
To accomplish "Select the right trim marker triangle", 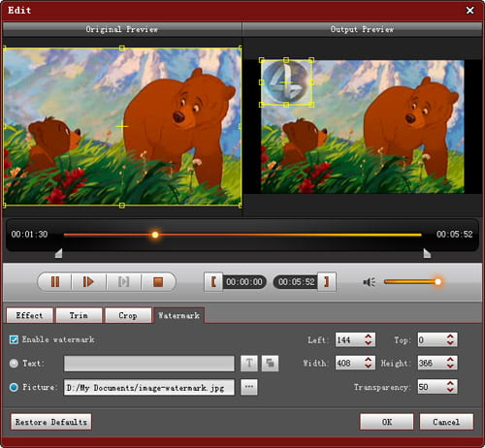I will coord(427,253).
